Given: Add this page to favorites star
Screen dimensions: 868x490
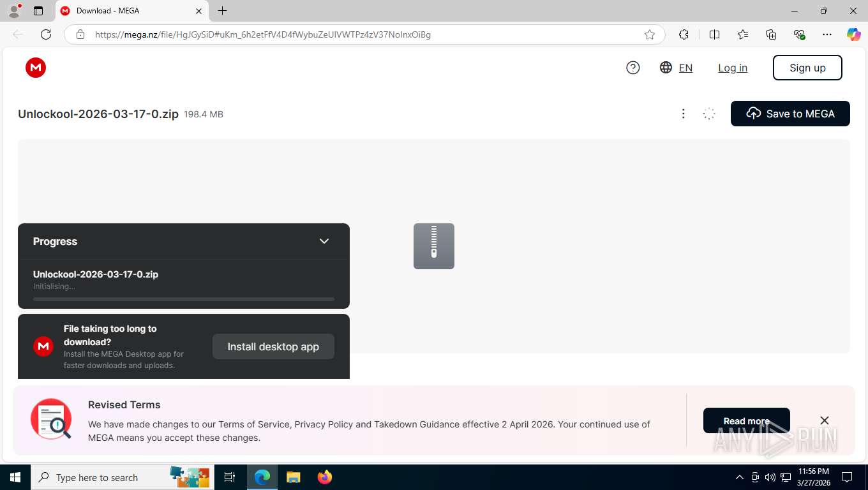Looking at the screenshot, I should (650, 34).
